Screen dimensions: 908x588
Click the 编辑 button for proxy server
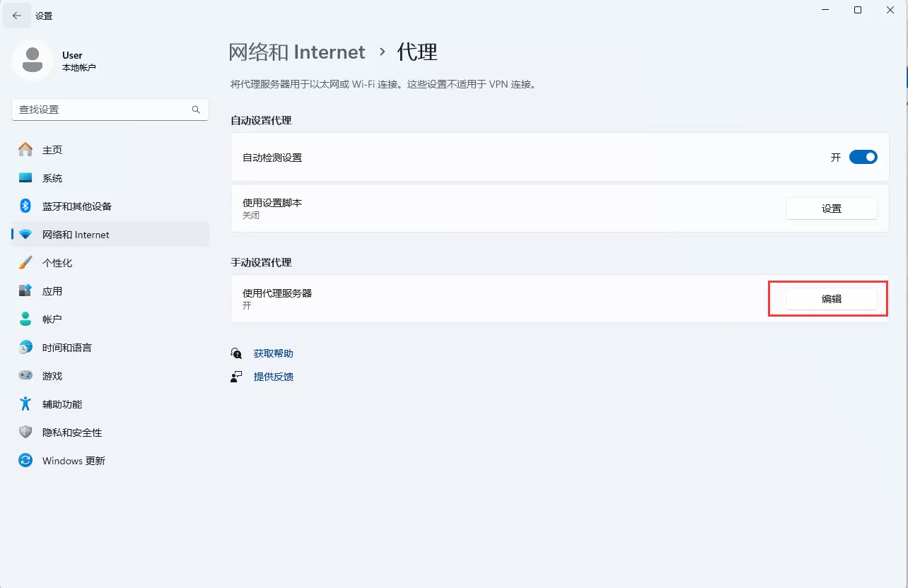(831, 298)
